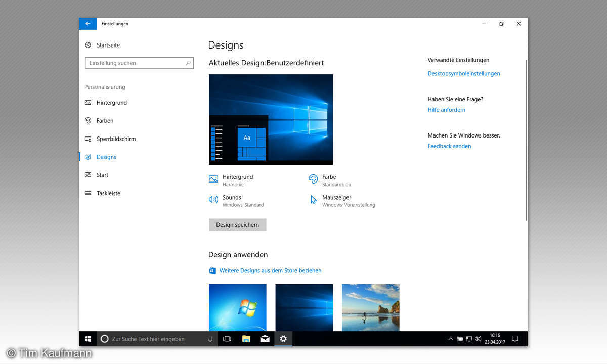Click the search magnifier icon
This screenshot has height=364, width=607.
click(x=188, y=63)
